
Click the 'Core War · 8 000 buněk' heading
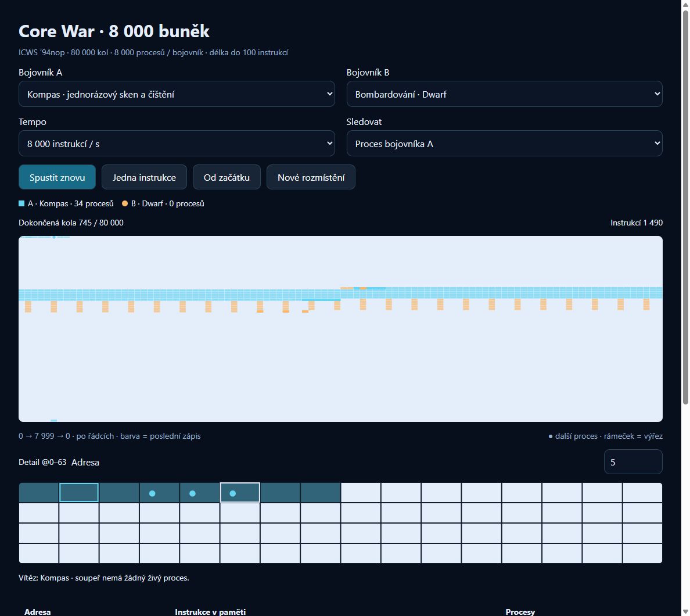point(114,31)
